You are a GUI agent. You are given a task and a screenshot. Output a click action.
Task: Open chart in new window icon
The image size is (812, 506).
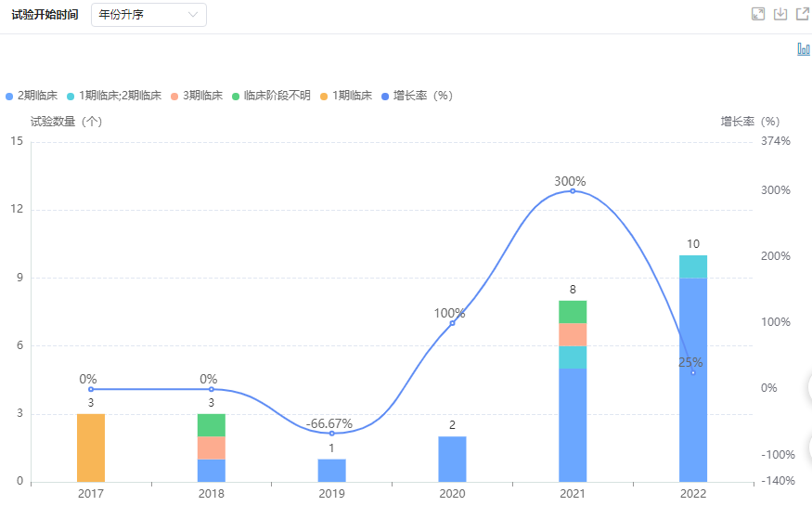[803, 14]
